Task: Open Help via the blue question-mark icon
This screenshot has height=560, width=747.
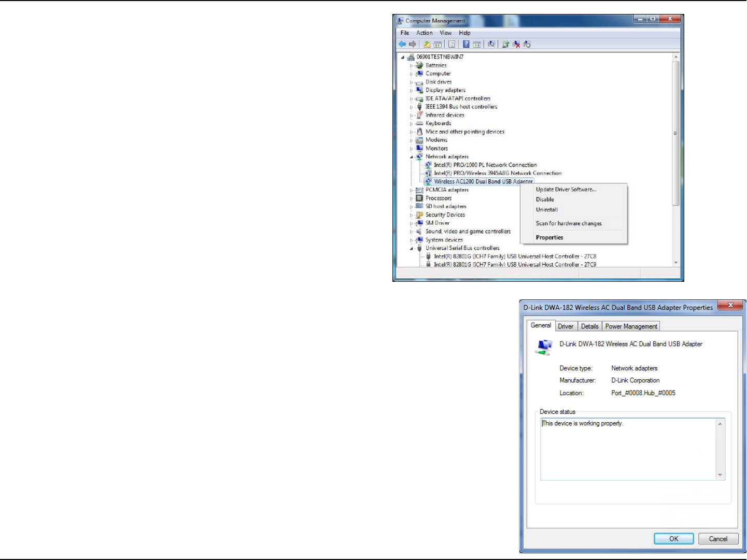Action: (x=466, y=45)
